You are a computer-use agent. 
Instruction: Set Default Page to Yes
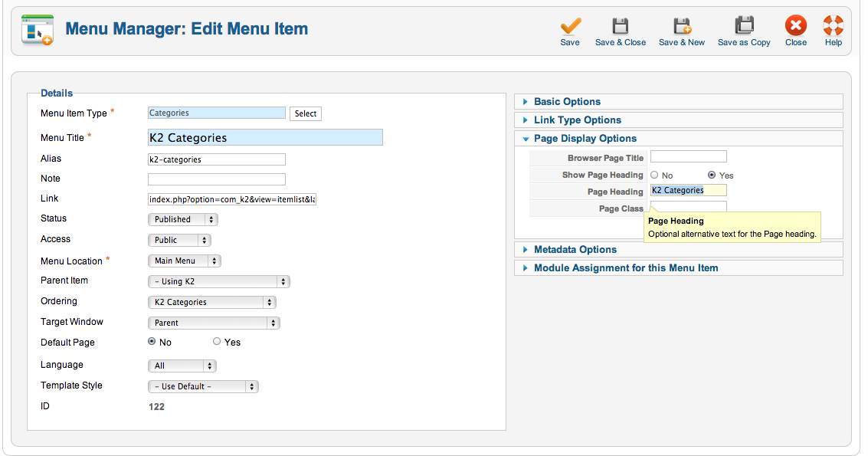click(x=217, y=342)
